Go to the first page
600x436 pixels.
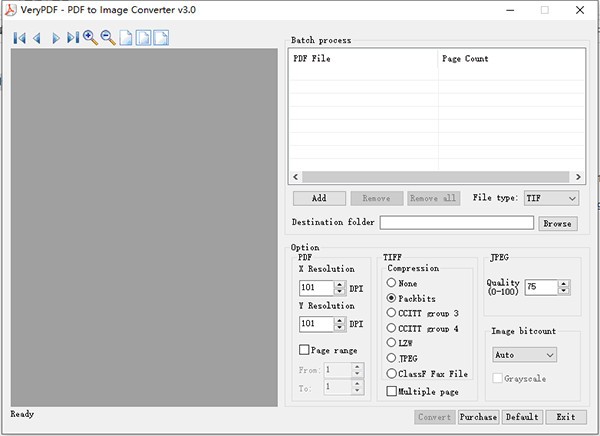pyautogui.click(x=19, y=38)
